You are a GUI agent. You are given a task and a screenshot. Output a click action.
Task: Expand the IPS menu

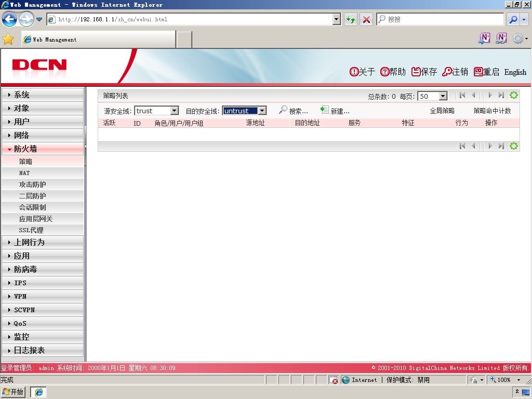(x=43, y=283)
